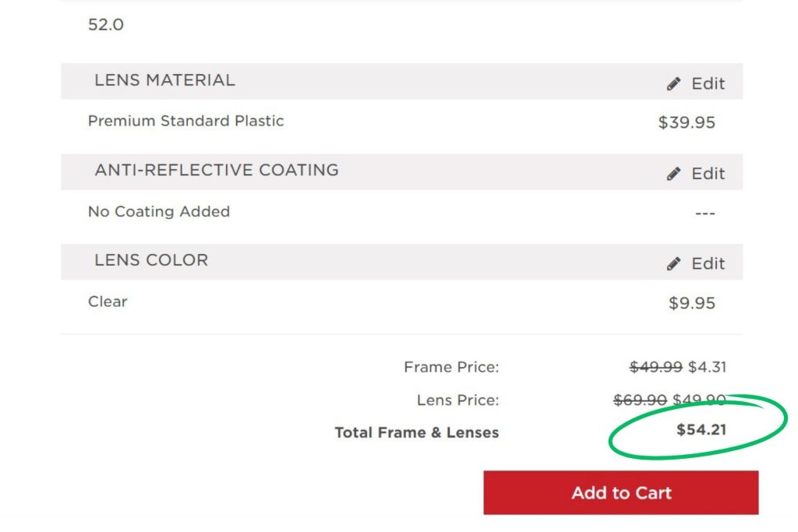This screenshot has height=532, width=798.
Task: Select the LENS MATERIAL section header
Action: pos(164,80)
